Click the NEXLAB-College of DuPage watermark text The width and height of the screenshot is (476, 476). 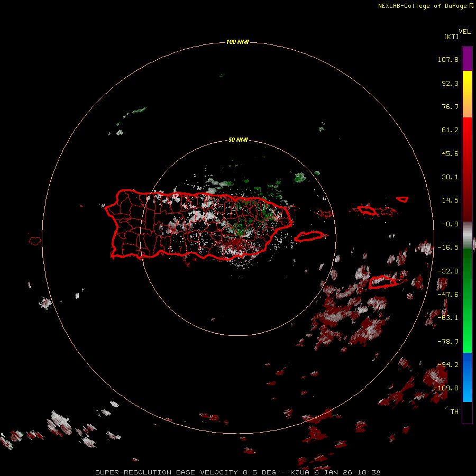pyautogui.click(x=425, y=6)
